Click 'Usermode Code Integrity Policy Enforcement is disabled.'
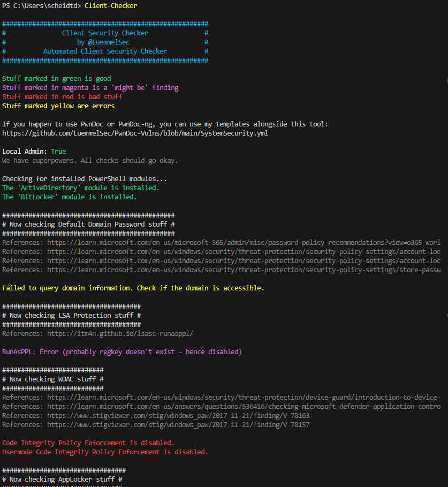448x487 pixels. pyautogui.click(x=105, y=452)
